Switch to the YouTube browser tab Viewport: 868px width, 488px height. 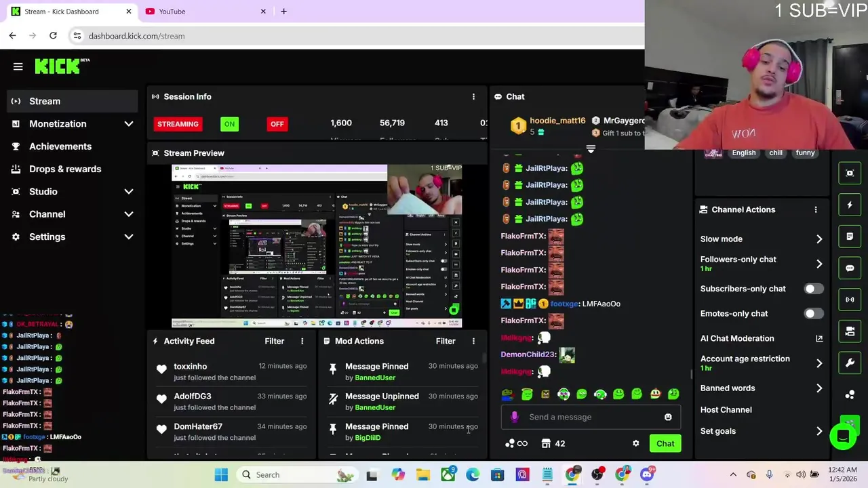click(205, 12)
